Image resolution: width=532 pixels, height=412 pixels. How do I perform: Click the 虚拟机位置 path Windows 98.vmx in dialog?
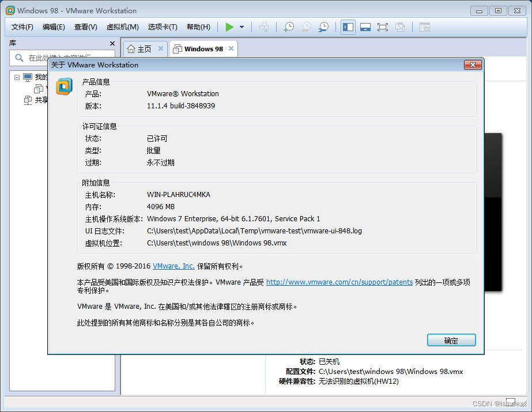point(217,243)
